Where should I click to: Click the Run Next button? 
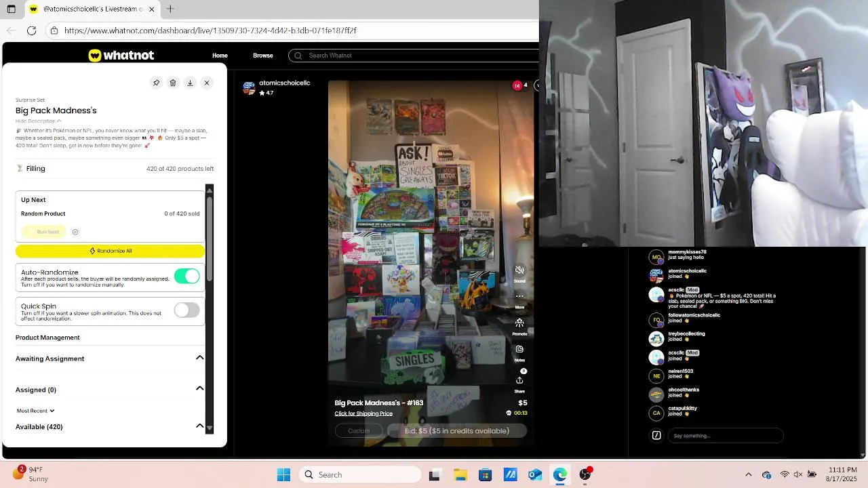tap(48, 232)
